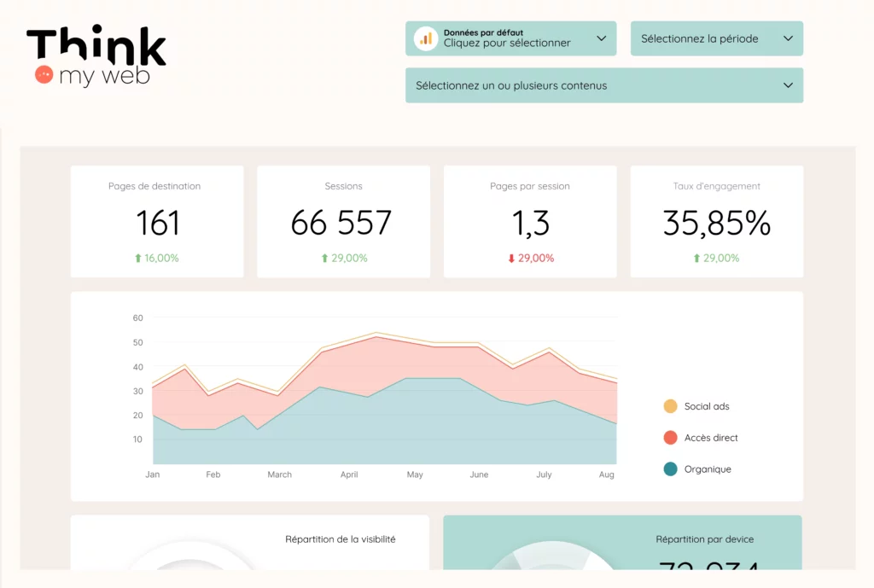Screen dimensions: 874x588
Task: Open the Données par défaut selector
Action: click(x=510, y=38)
